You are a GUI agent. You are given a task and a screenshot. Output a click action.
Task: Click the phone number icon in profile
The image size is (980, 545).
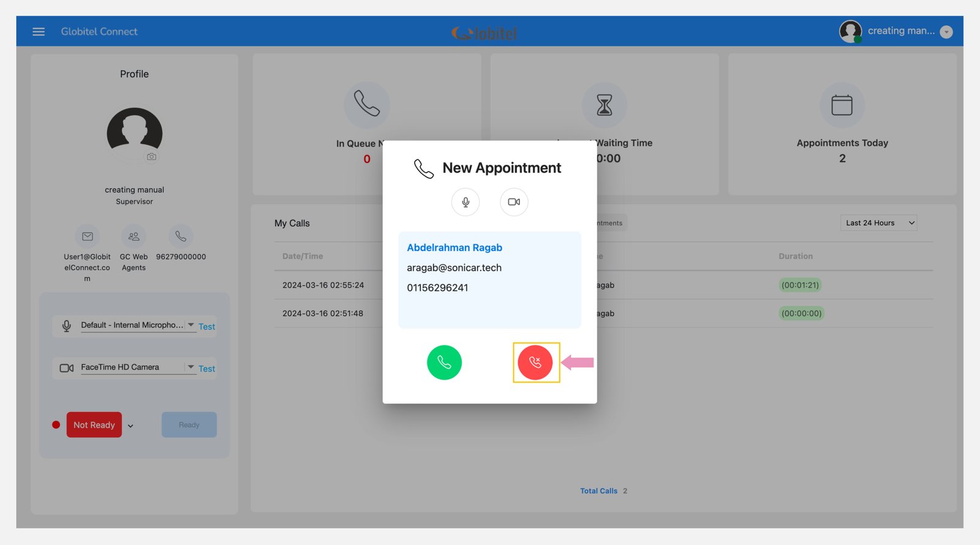coord(181,236)
